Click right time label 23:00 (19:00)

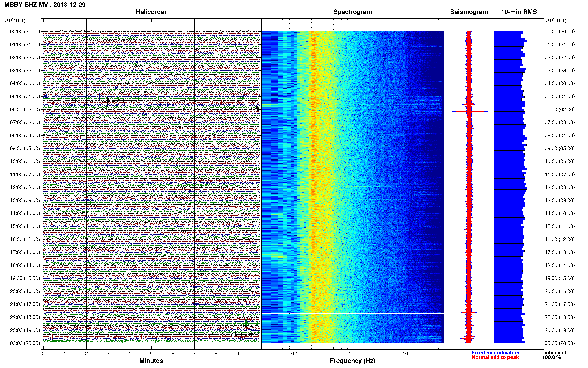[560, 330]
